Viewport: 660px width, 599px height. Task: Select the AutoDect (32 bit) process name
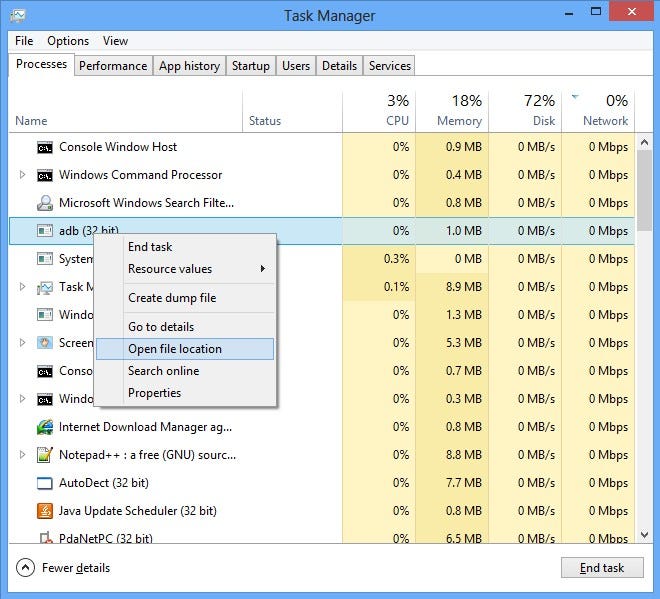[104, 483]
